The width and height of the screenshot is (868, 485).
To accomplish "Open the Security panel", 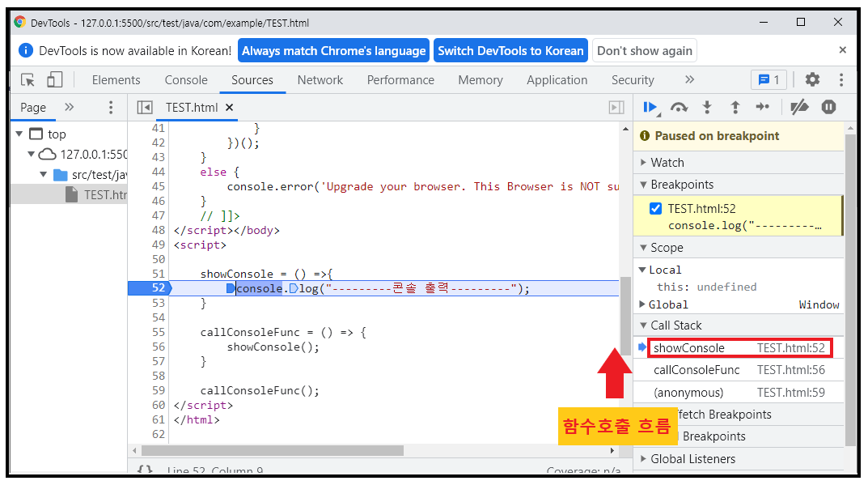I will click(x=633, y=80).
